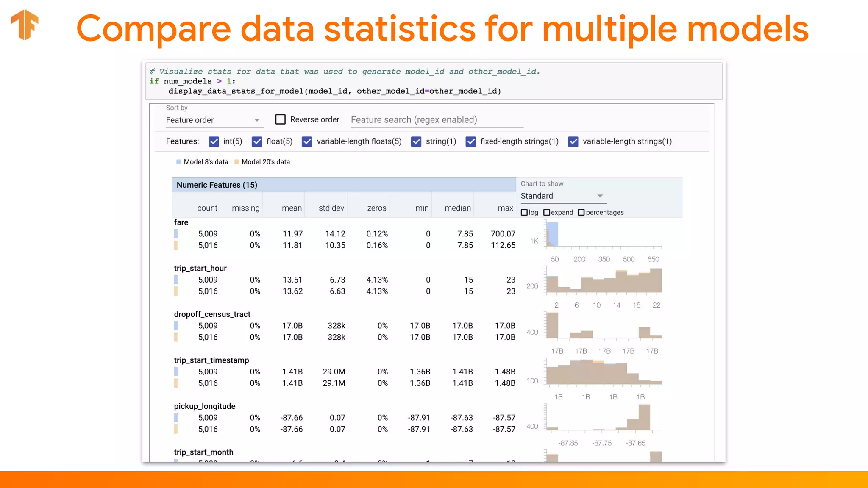Click the pickup_longitude feature name

coord(205,406)
